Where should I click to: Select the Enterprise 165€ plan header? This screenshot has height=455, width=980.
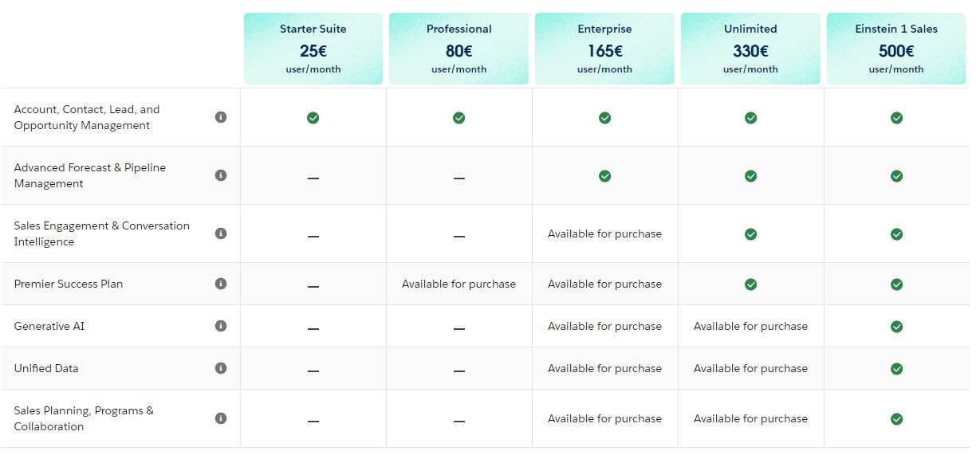[x=605, y=49]
